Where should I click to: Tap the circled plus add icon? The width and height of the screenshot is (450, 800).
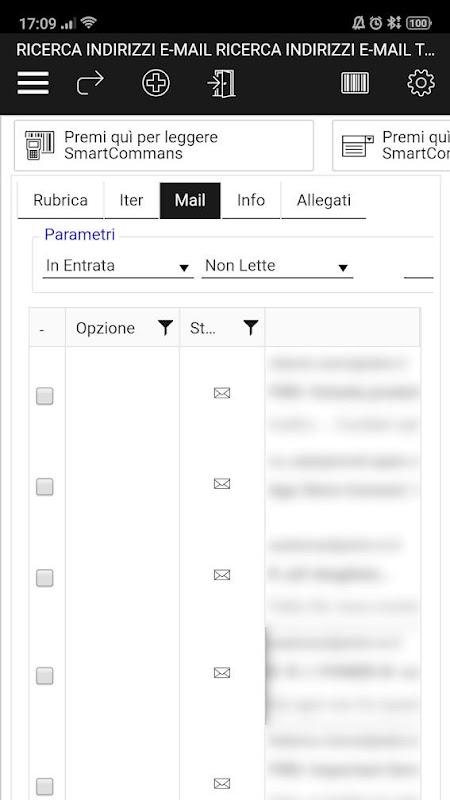point(156,83)
